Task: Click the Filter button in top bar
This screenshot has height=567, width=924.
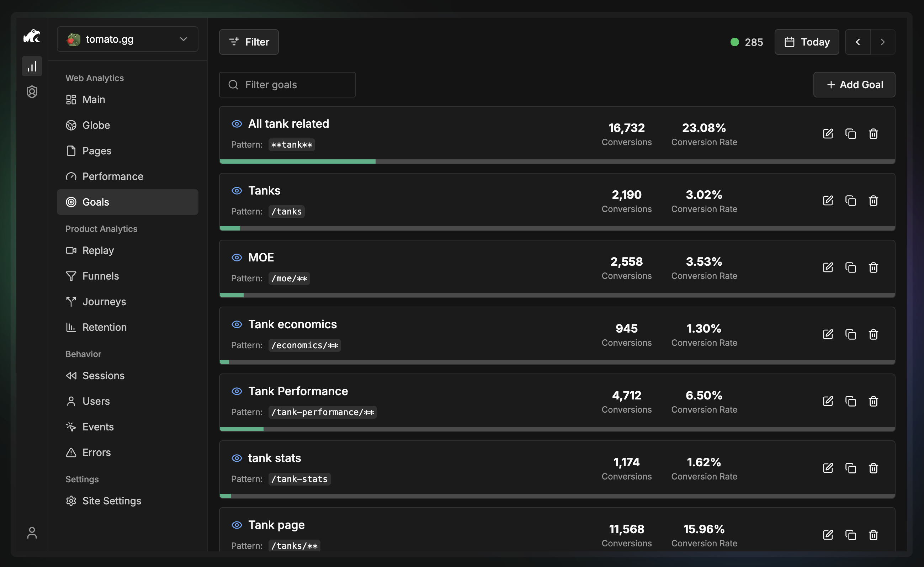Action: [x=249, y=42]
